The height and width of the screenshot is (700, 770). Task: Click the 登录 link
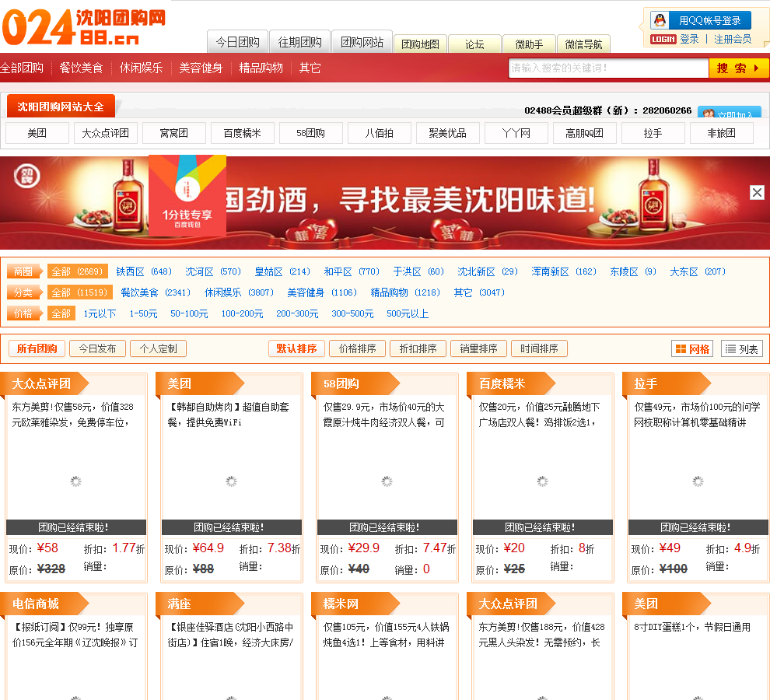[x=689, y=40]
